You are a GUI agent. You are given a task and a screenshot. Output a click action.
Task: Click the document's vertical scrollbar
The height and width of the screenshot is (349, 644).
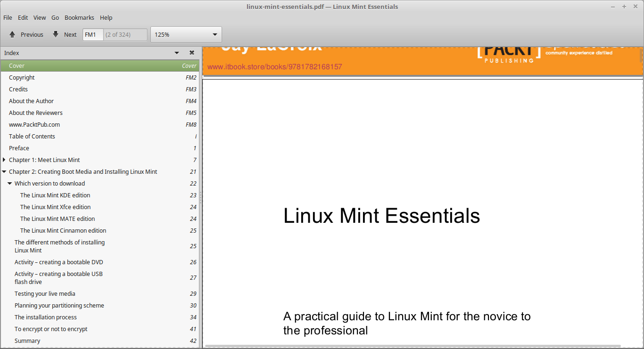[x=641, y=57]
